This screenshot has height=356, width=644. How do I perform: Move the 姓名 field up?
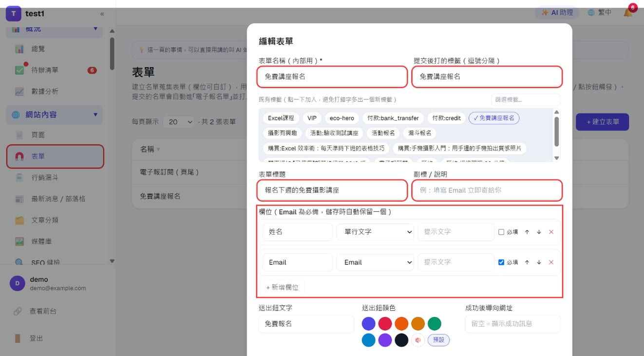coord(527,232)
